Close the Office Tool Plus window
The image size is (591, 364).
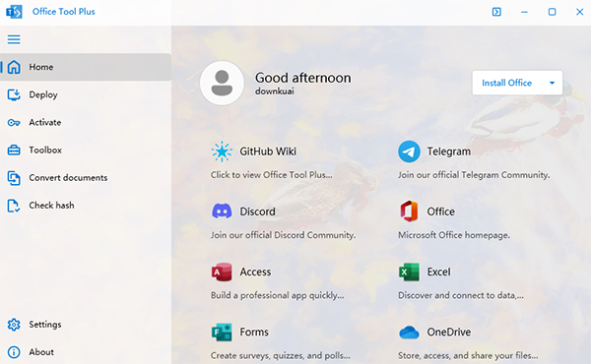580,12
